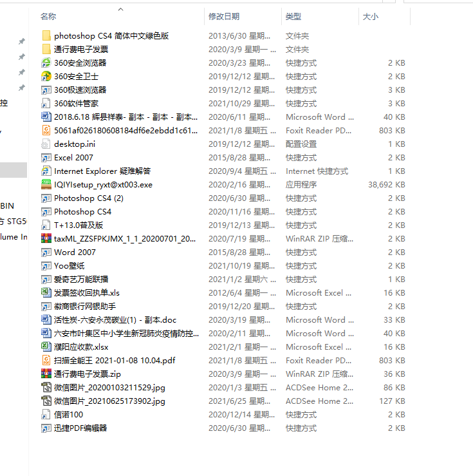Select the 发票签收回执单.xls Excel icon
Image resolution: width=473 pixels, height=476 pixels.
[x=46, y=293]
